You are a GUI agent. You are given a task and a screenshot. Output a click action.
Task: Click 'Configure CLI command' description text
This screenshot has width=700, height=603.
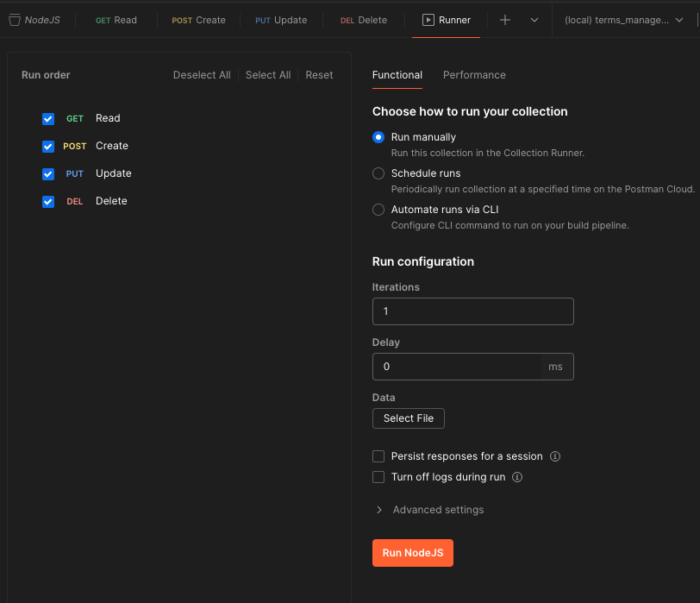click(x=509, y=225)
